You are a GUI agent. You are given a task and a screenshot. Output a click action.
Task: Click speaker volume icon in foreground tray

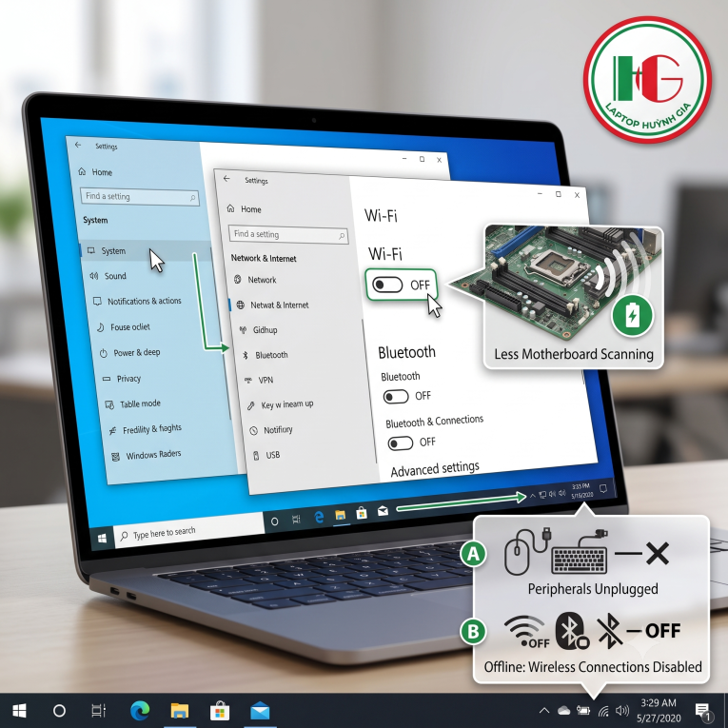[622, 710]
